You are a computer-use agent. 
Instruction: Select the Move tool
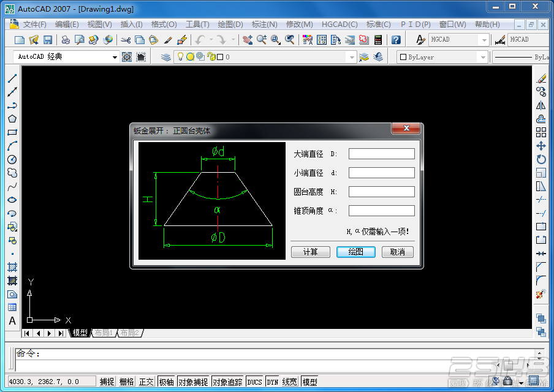[541, 146]
